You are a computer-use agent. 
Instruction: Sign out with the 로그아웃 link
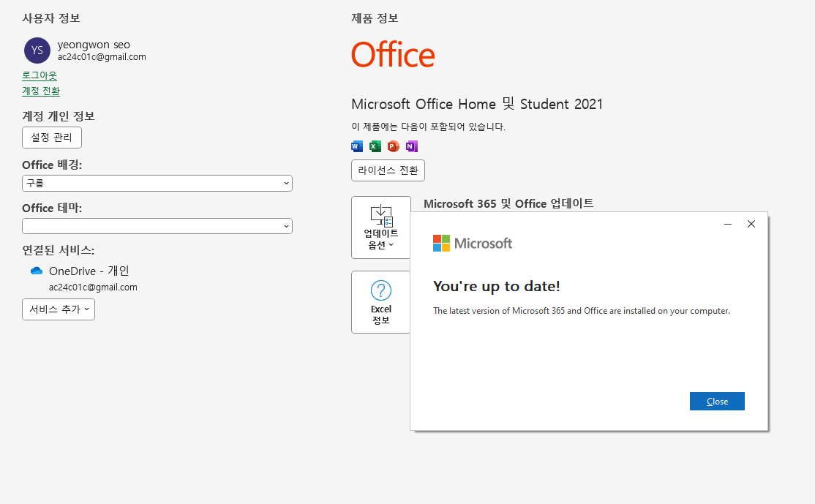coord(40,75)
